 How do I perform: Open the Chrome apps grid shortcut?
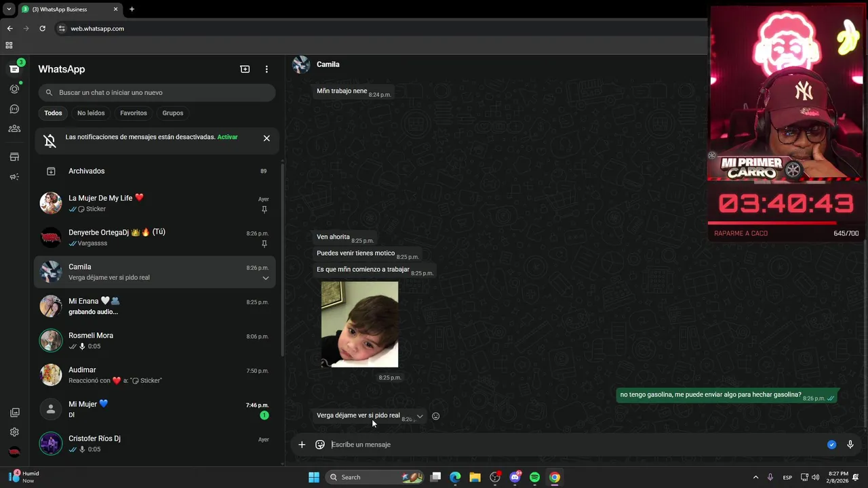click(9, 45)
